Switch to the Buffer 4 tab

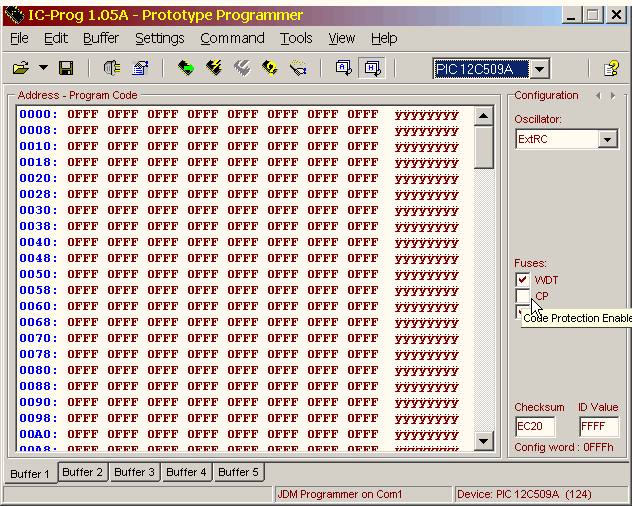coord(186,472)
